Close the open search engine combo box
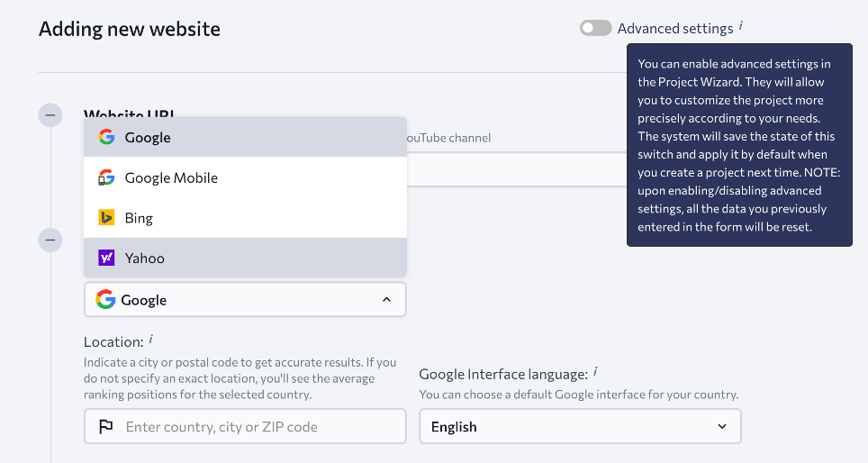The image size is (868, 463). tap(245, 300)
